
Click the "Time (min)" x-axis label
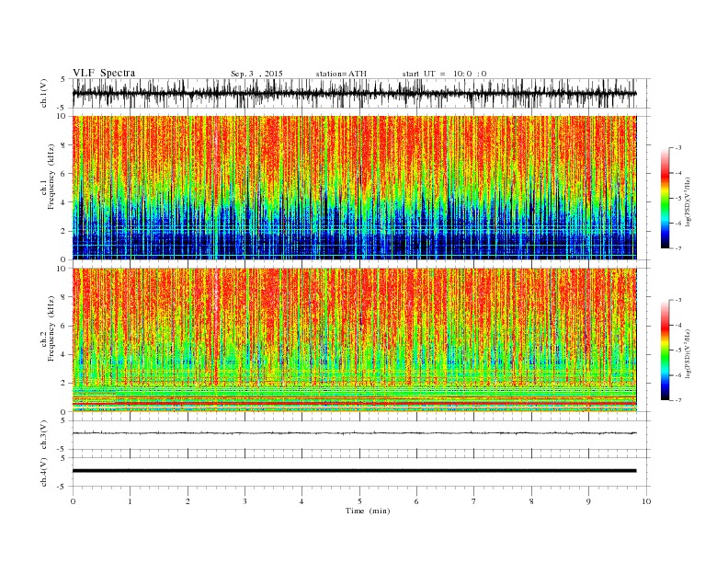click(x=368, y=511)
